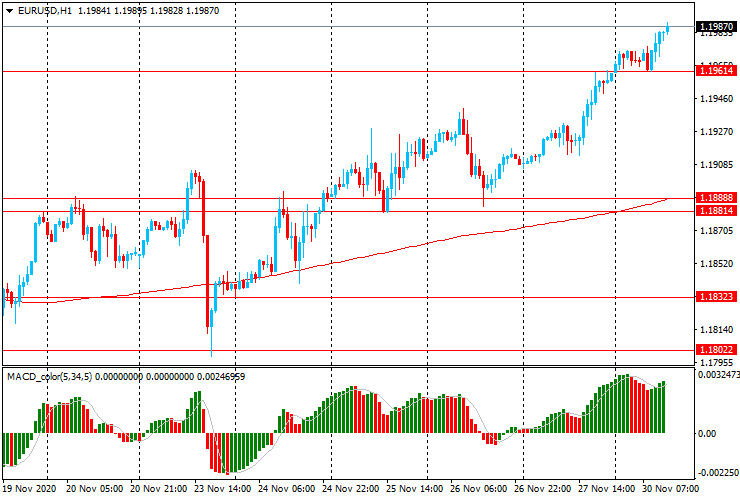Click the 20 Nov 05:00 time label
740x500 pixels.
pos(95,488)
